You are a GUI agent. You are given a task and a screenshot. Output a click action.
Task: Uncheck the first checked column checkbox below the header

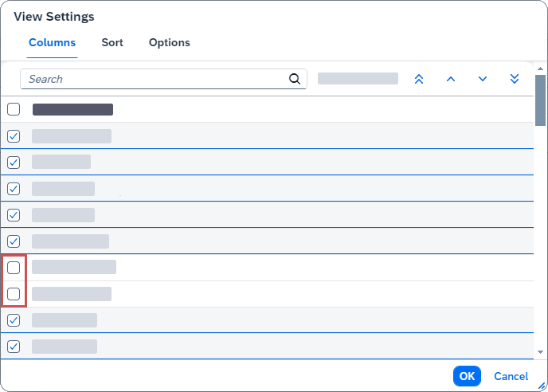pos(14,136)
